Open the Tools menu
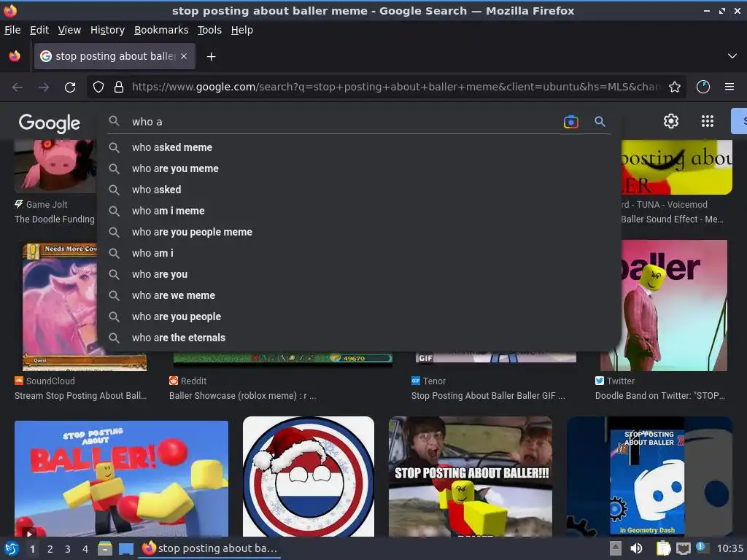Viewport: 747px width, 560px height. pyautogui.click(x=209, y=30)
